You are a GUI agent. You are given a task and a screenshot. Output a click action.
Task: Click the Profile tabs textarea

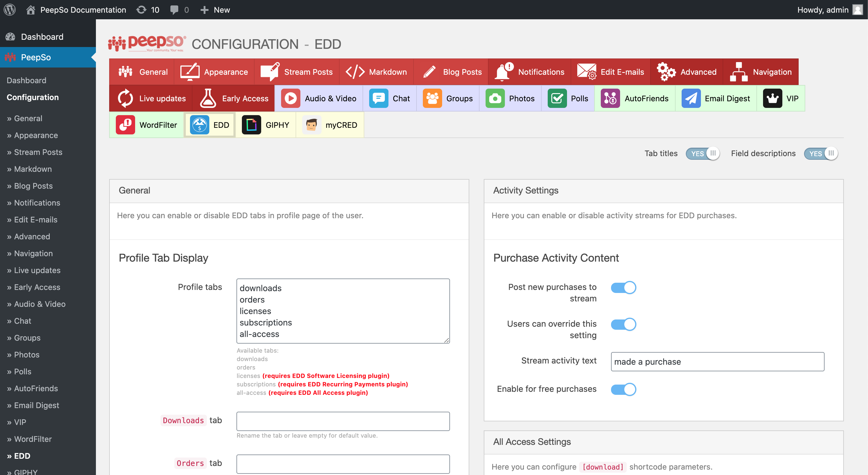343,311
